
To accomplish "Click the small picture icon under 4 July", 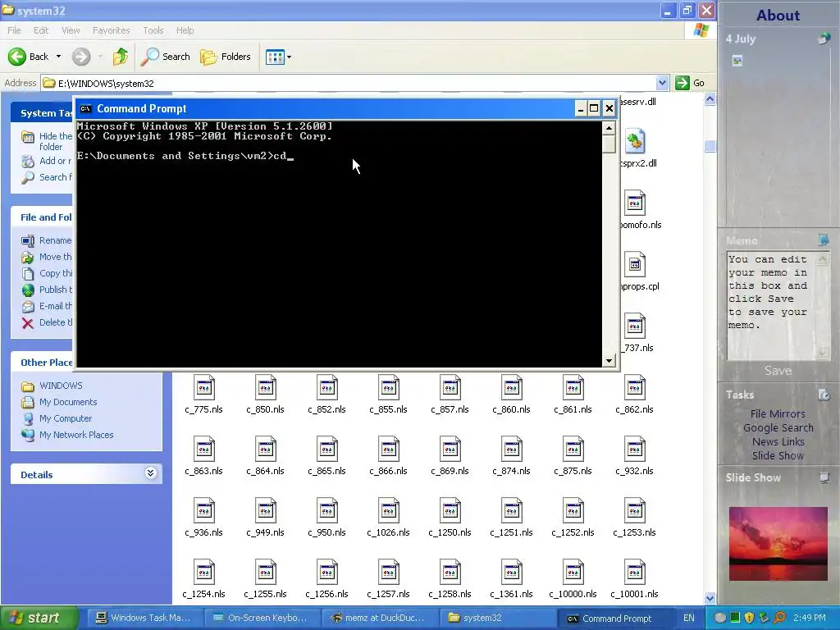I will tap(737, 61).
